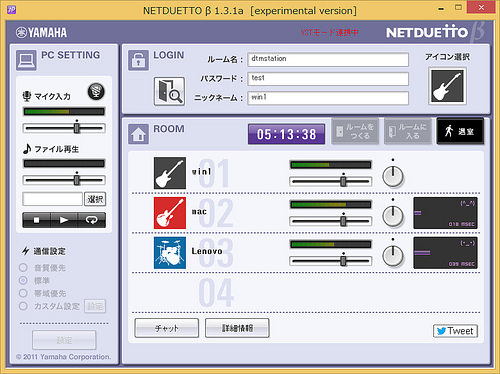Select the カスタム設定 radio option
The image size is (500, 374).
[x=23, y=306]
